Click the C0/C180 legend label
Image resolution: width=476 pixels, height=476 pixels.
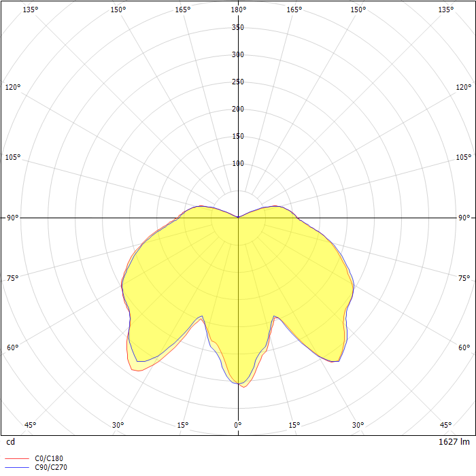[x=49, y=458]
